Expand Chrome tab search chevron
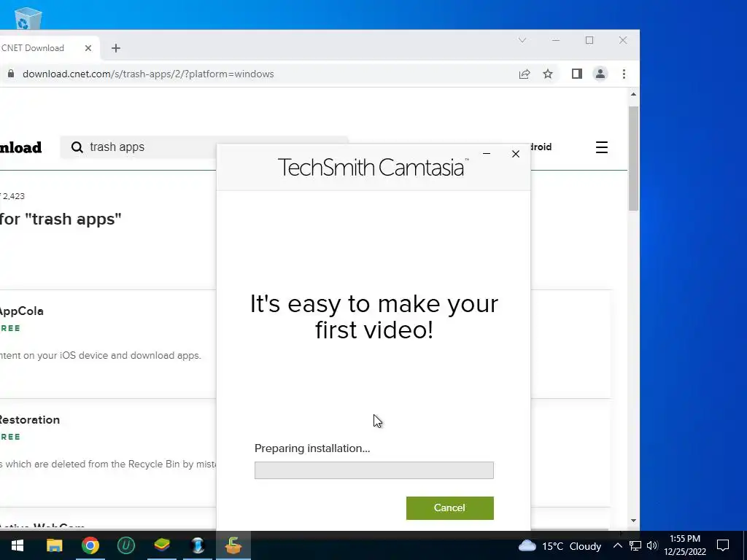The height and width of the screenshot is (560, 747). coord(522,41)
